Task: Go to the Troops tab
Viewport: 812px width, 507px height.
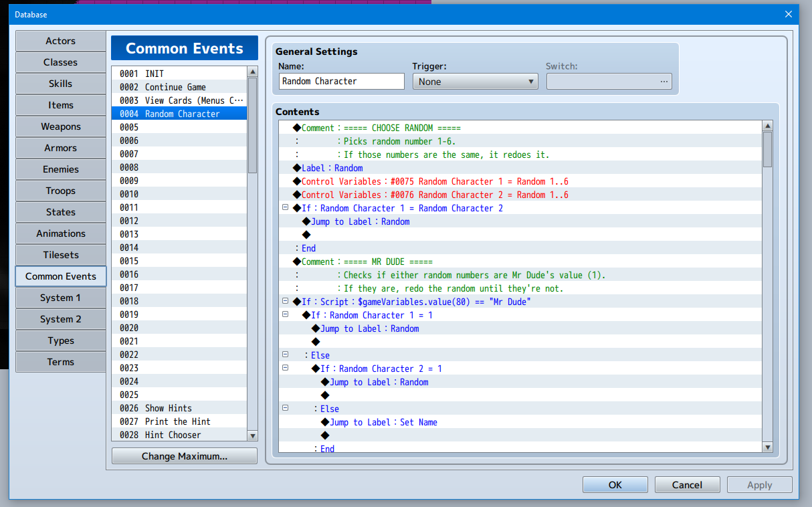Action: pos(61,191)
